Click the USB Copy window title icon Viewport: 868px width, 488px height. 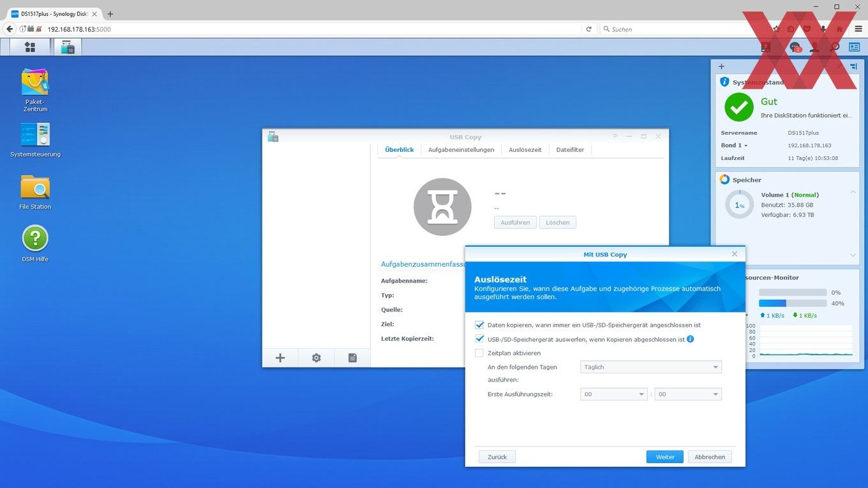(273, 137)
